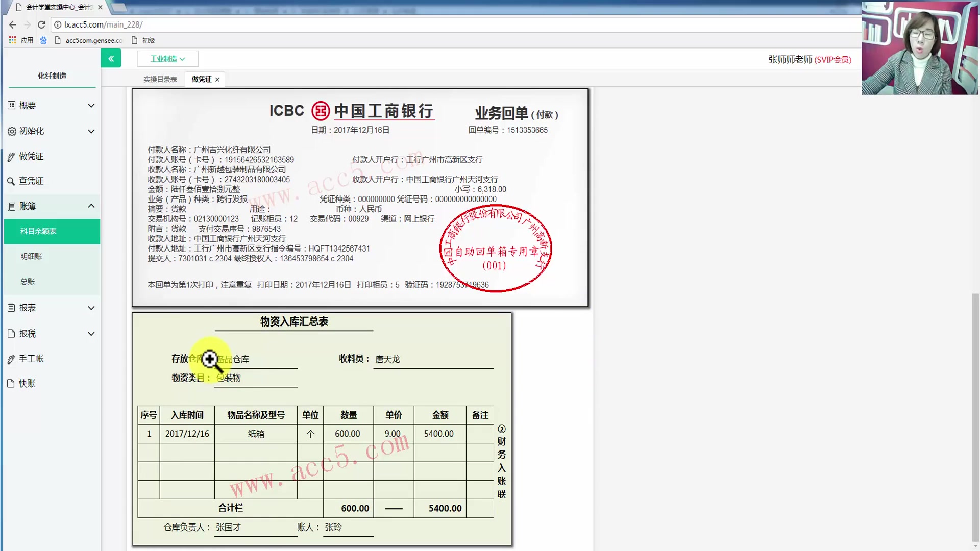Viewport: 980px width, 551px height.
Task: Expand the 报表 submenu chevron
Action: 91,308
